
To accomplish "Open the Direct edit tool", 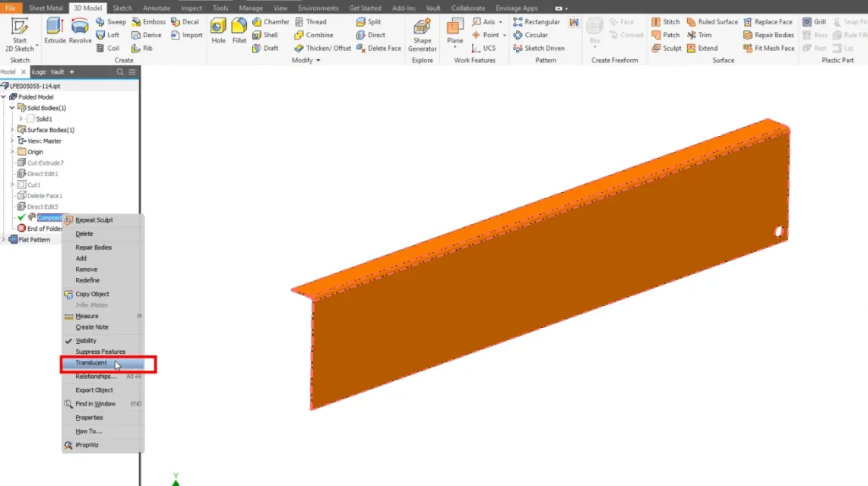I will point(371,35).
